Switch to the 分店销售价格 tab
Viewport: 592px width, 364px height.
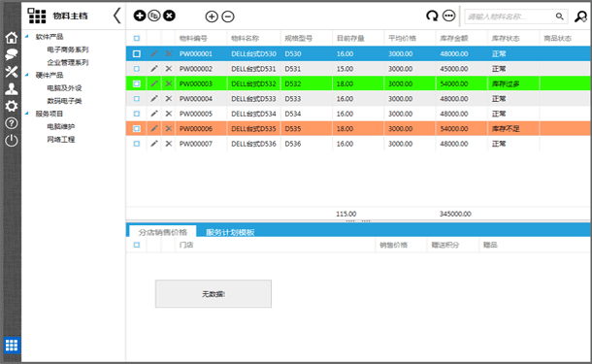click(163, 232)
